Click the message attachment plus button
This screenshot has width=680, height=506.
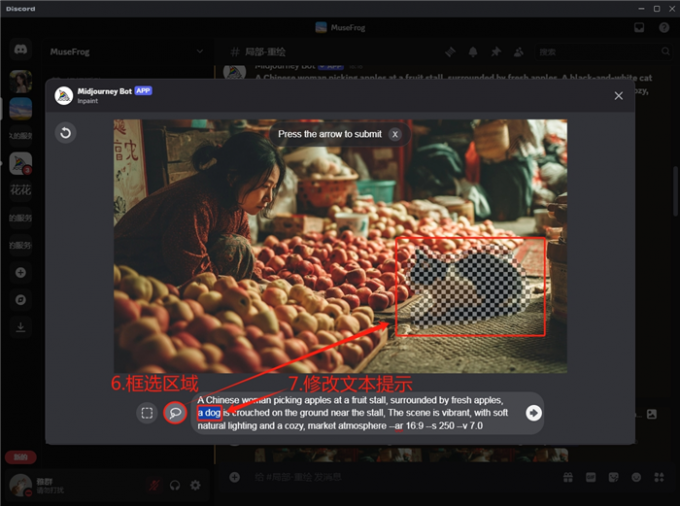pyautogui.click(x=235, y=477)
